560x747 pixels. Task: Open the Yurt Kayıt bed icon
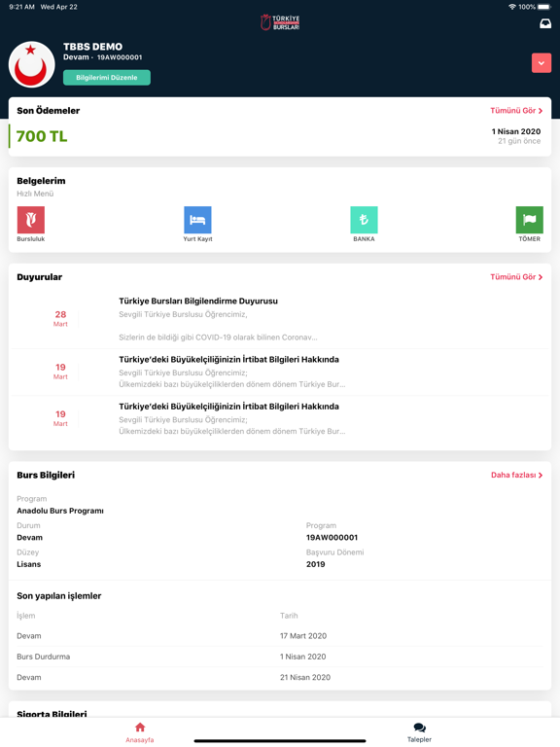197,220
